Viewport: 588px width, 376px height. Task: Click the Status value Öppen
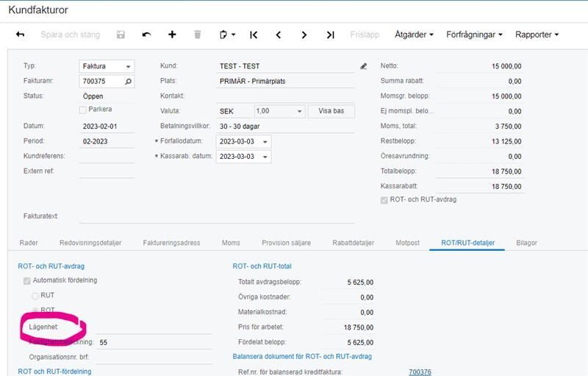point(93,96)
